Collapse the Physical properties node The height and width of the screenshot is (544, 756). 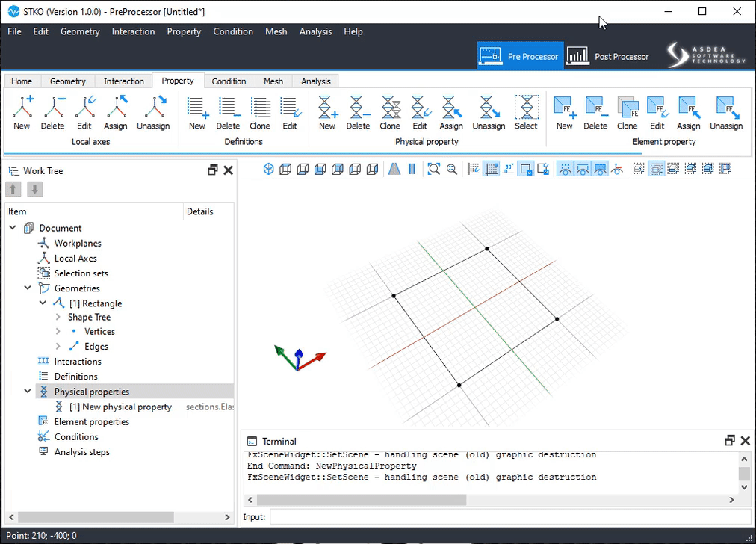28,391
